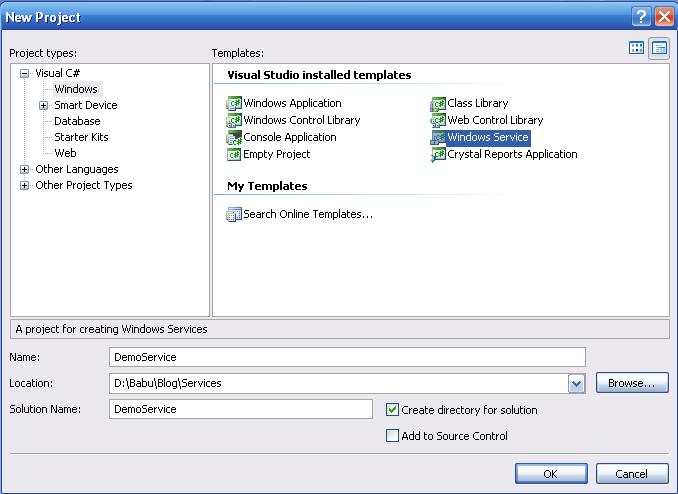Choose the Class Library label
This screenshot has width=678, height=494.
pyautogui.click(x=478, y=103)
